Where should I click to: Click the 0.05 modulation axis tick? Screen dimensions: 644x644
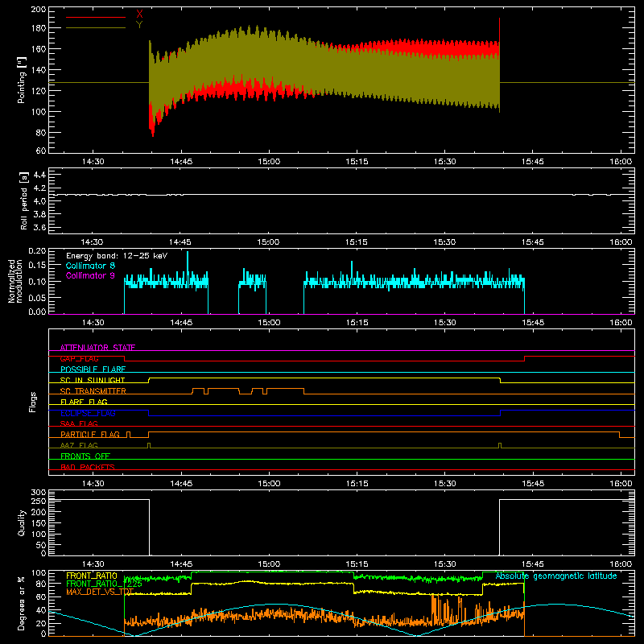point(37,297)
